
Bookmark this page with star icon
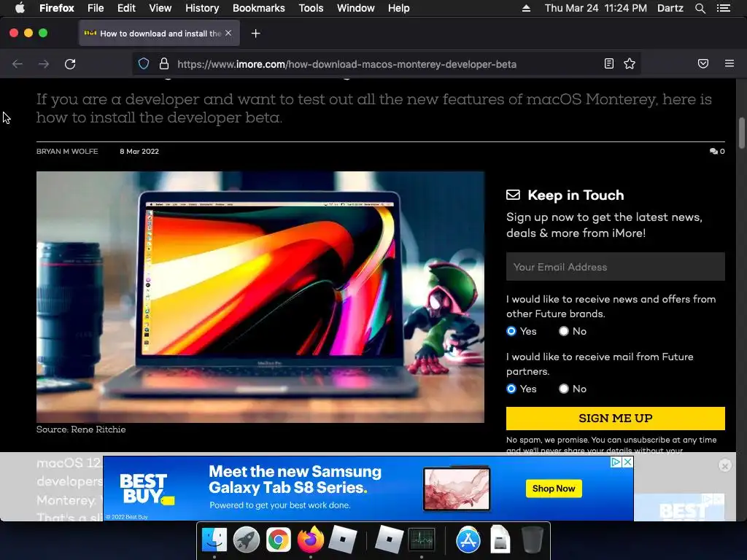pyautogui.click(x=630, y=64)
